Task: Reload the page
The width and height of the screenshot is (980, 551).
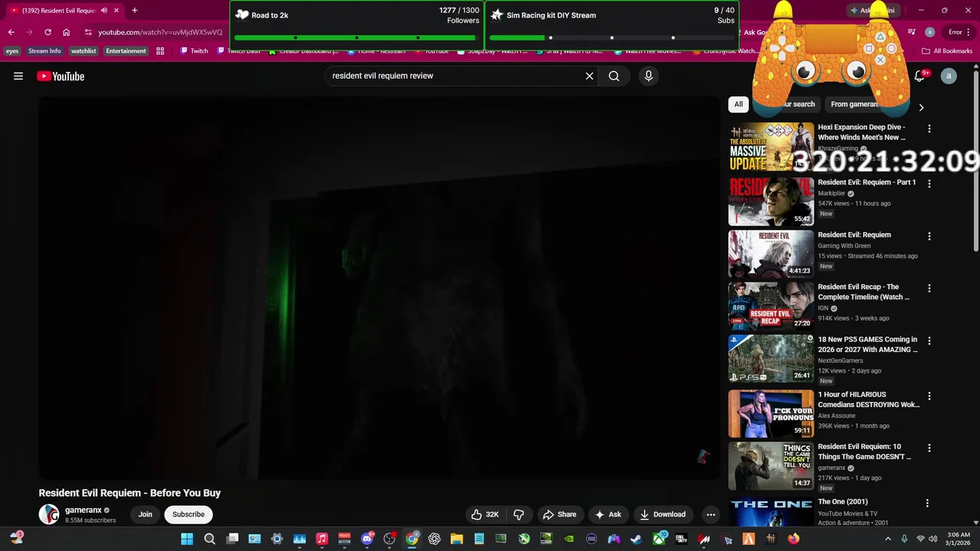Action: [x=47, y=32]
